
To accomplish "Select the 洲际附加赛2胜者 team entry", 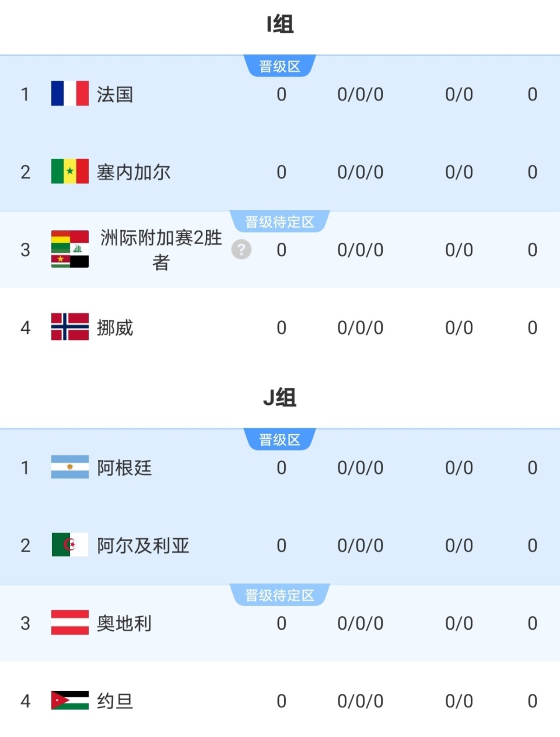I will point(161,250).
